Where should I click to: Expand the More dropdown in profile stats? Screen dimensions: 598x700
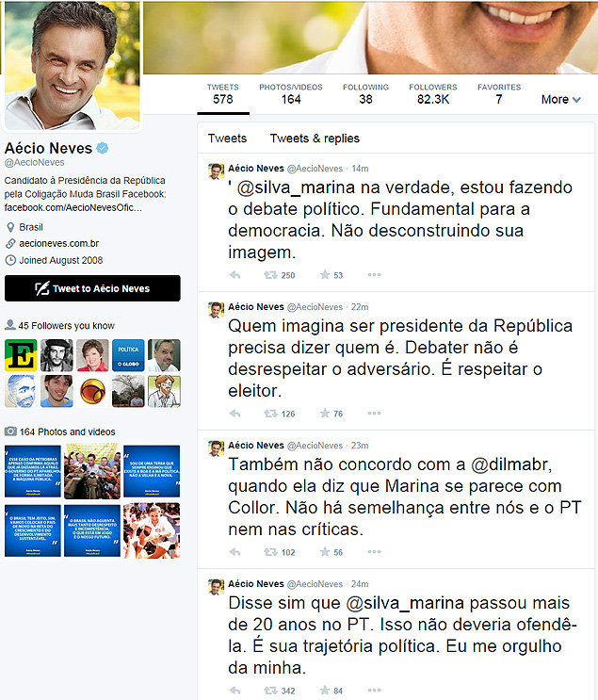[560, 99]
